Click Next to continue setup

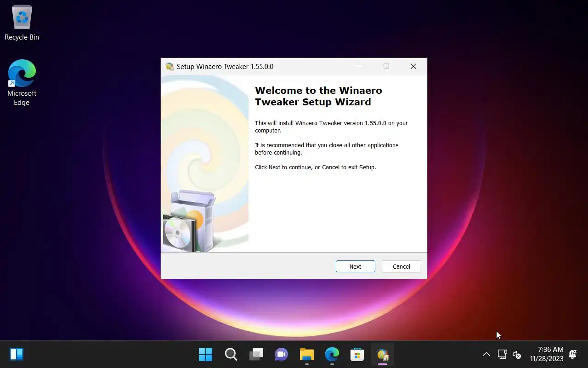tap(355, 266)
